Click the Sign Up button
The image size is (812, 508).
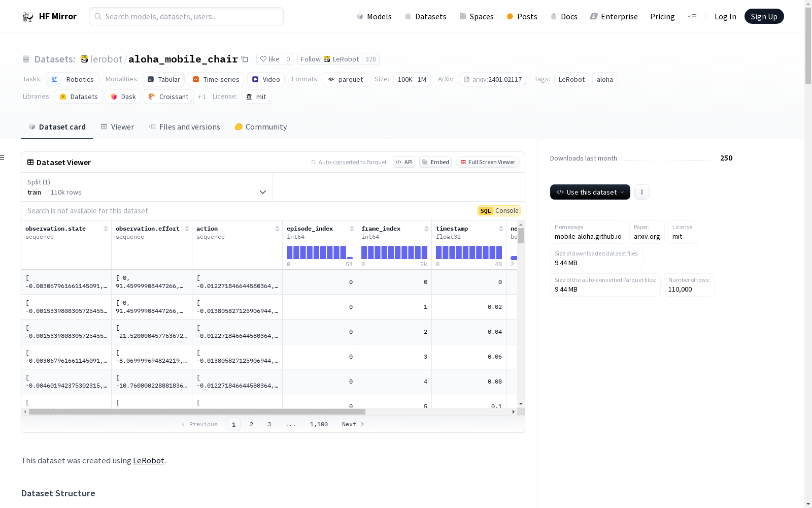coord(764,16)
